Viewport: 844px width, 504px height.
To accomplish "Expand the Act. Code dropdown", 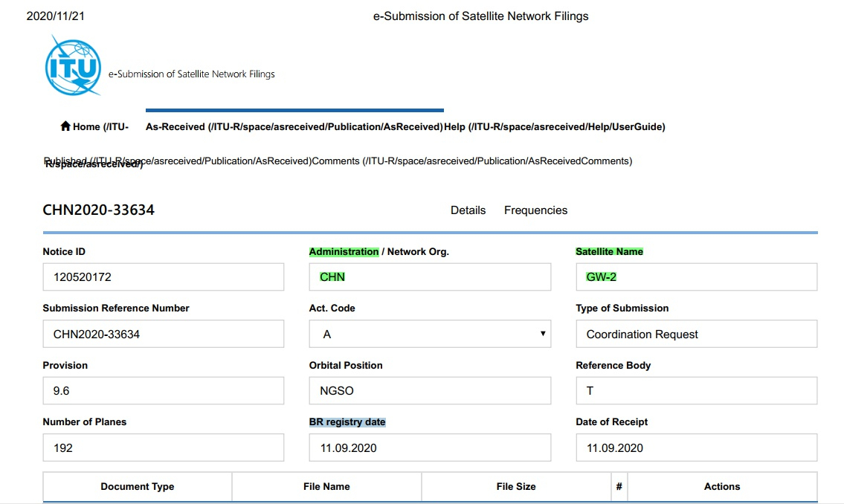I will pos(430,335).
